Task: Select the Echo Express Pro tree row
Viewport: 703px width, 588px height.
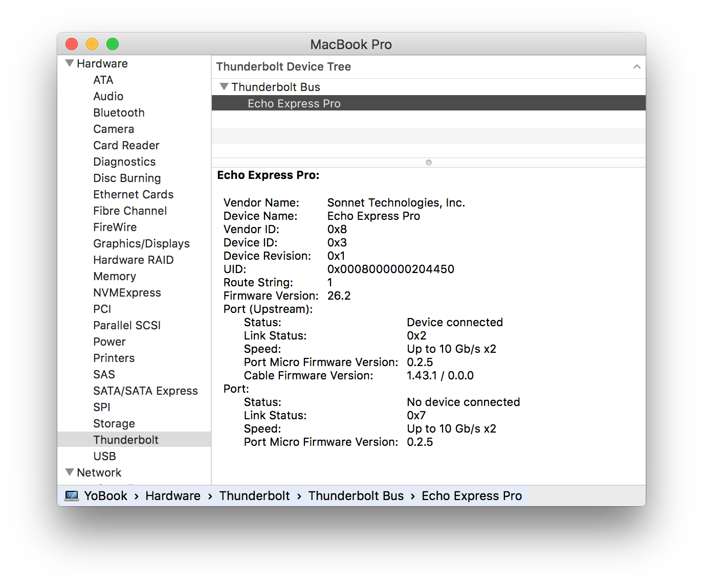Action: click(x=429, y=103)
